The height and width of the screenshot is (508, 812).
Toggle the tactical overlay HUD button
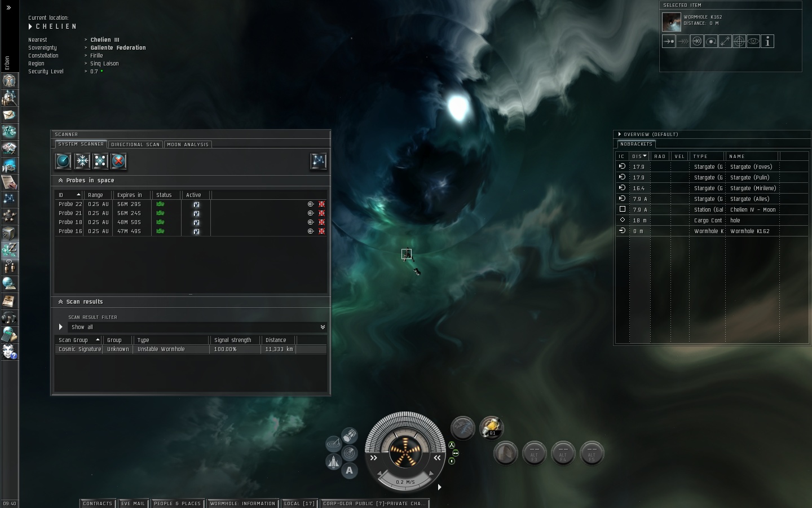click(x=333, y=444)
